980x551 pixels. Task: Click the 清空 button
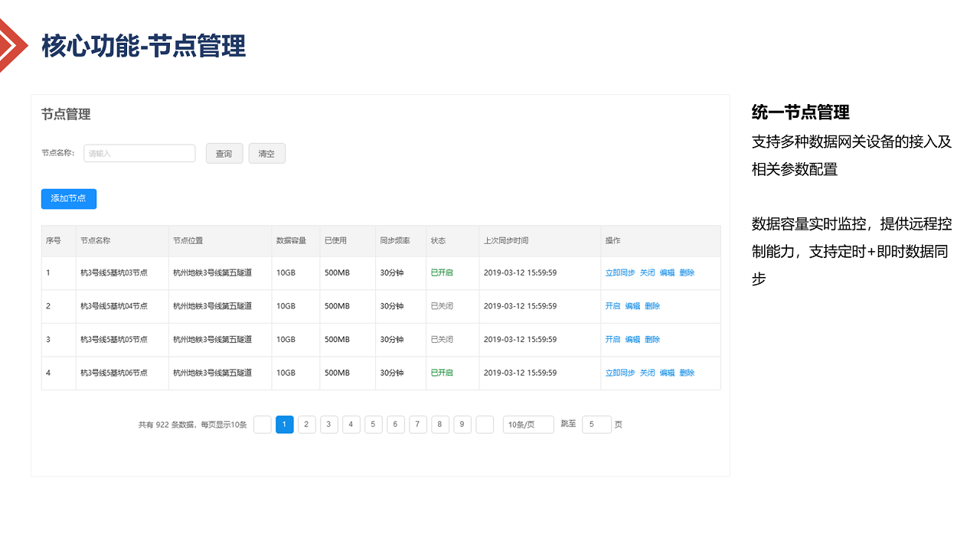click(x=266, y=153)
